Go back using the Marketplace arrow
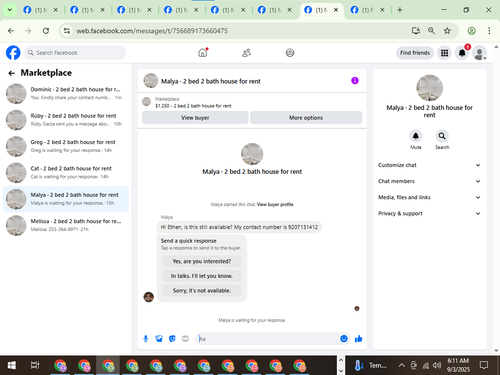The width and height of the screenshot is (500, 375). coord(12,73)
